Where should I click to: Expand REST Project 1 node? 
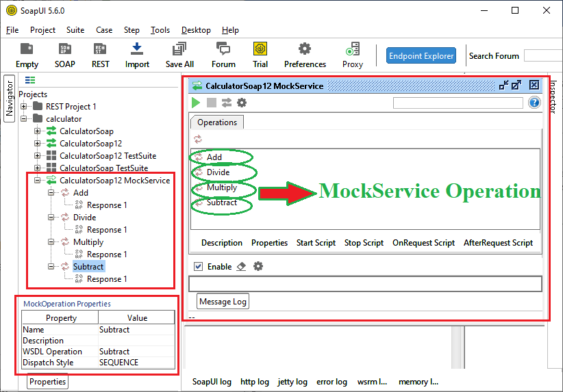click(24, 107)
